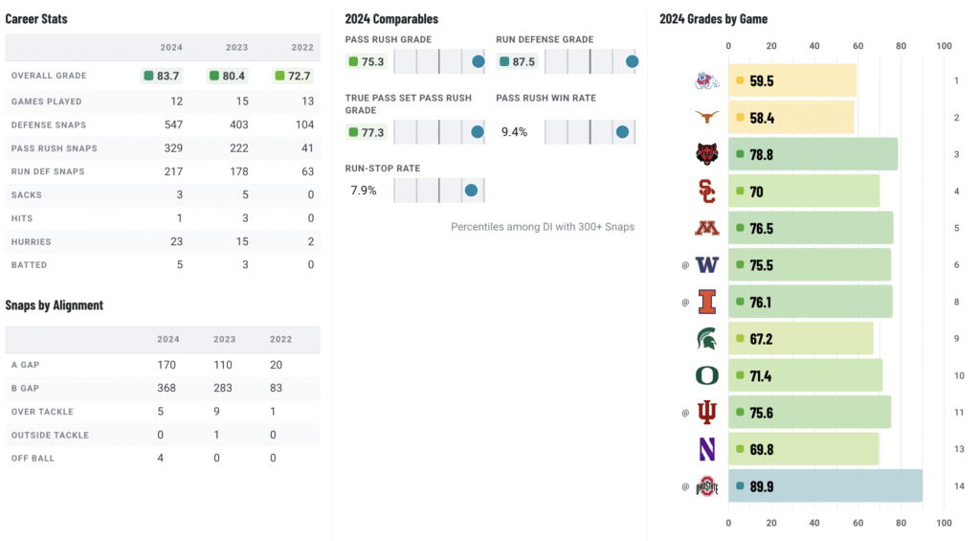Click the Run Defense Grade percentile dot
980x541 pixels.
[x=632, y=61]
